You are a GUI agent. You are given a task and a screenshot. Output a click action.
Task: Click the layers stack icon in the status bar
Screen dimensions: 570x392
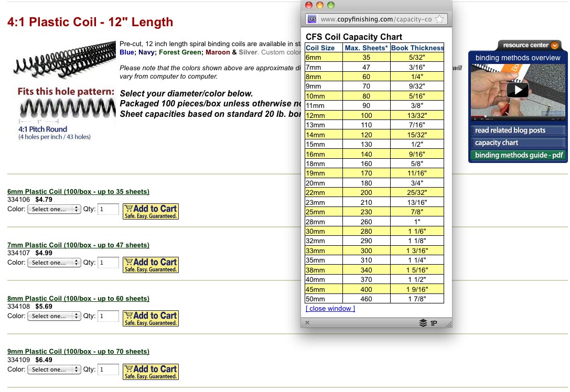[x=424, y=323]
